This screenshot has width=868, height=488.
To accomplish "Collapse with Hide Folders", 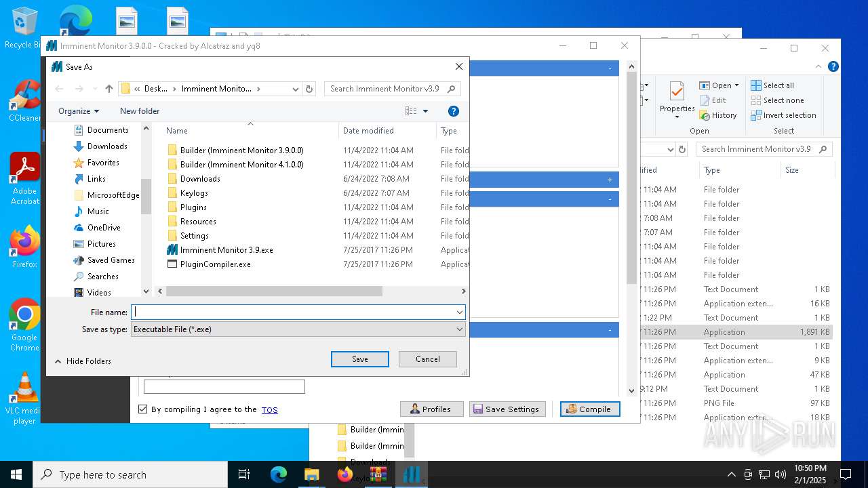I will tap(83, 361).
